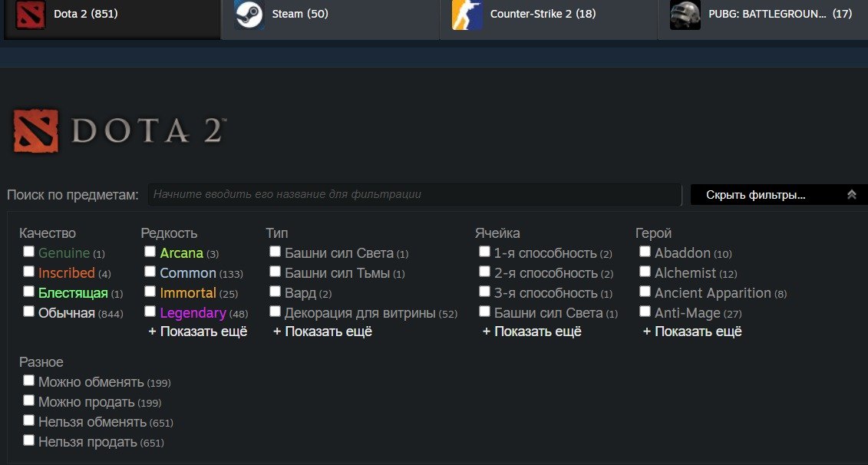Check 1-я способность slot filter
This screenshot has width=868, height=465.
tap(484, 252)
